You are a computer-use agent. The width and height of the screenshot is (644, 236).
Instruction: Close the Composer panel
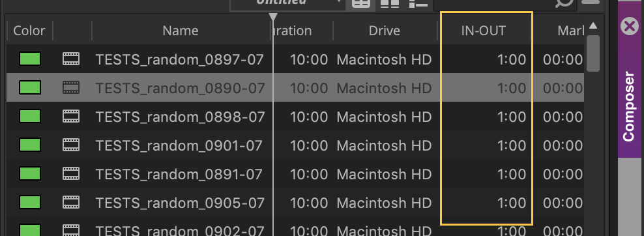tap(629, 27)
